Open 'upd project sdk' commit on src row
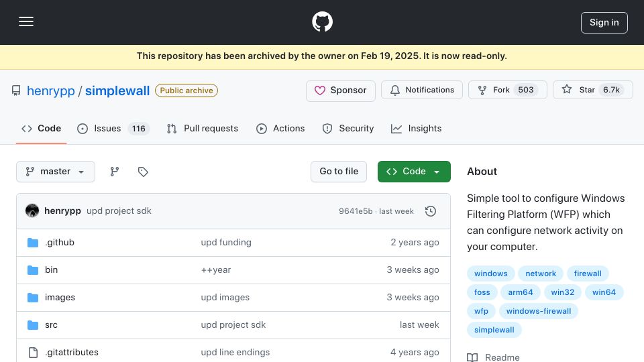Viewport: 644px width, 362px height. click(233, 325)
